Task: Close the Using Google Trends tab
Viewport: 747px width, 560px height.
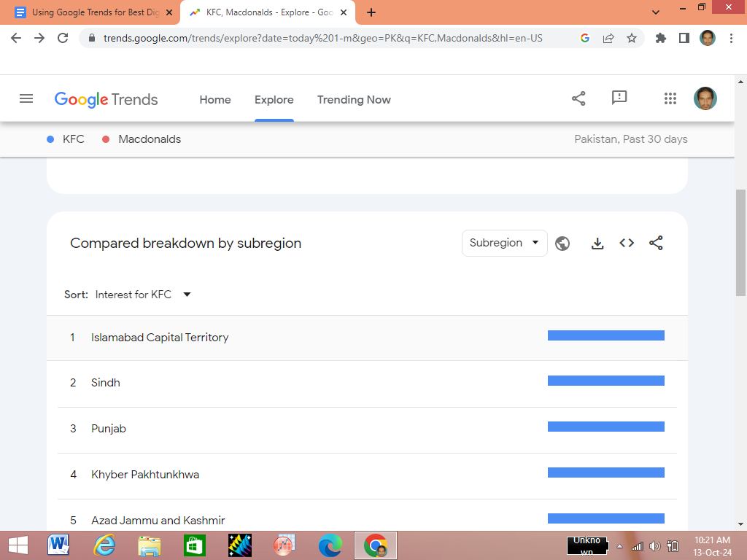Action: [169, 12]
